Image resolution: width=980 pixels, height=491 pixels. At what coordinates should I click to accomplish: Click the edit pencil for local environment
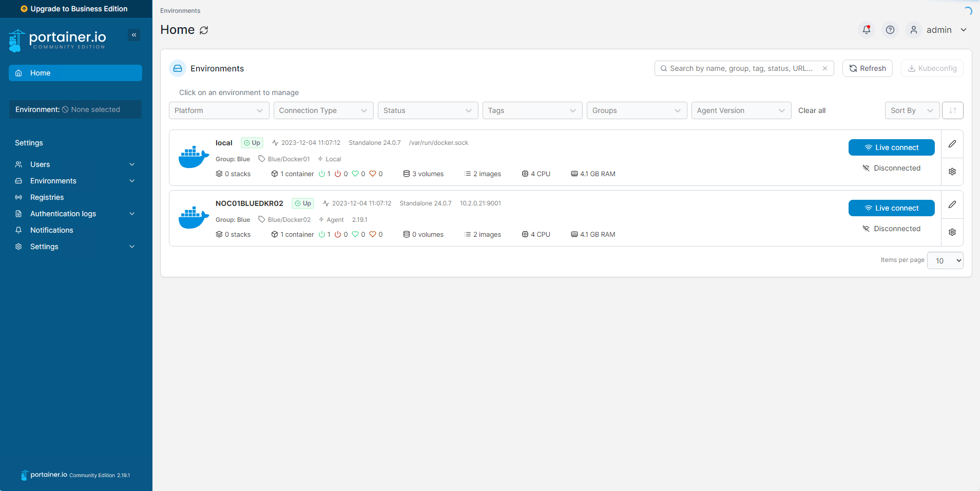pos(952,144)
